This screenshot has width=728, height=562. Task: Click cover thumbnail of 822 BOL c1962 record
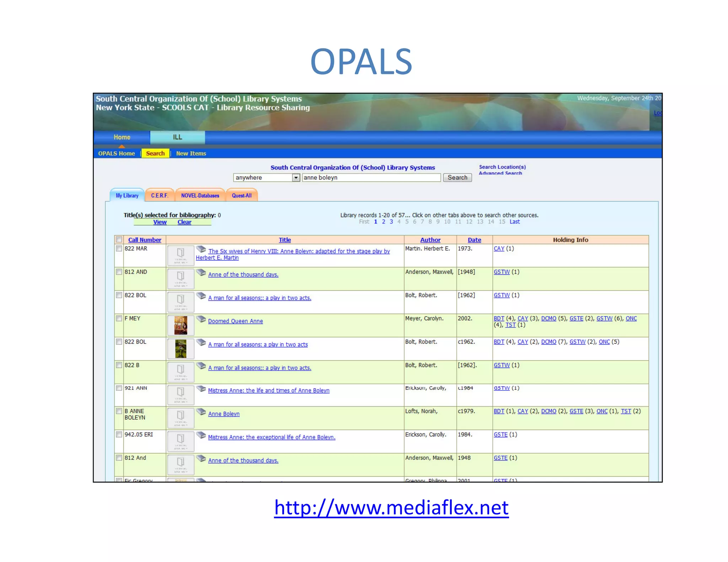click(181, 348)
